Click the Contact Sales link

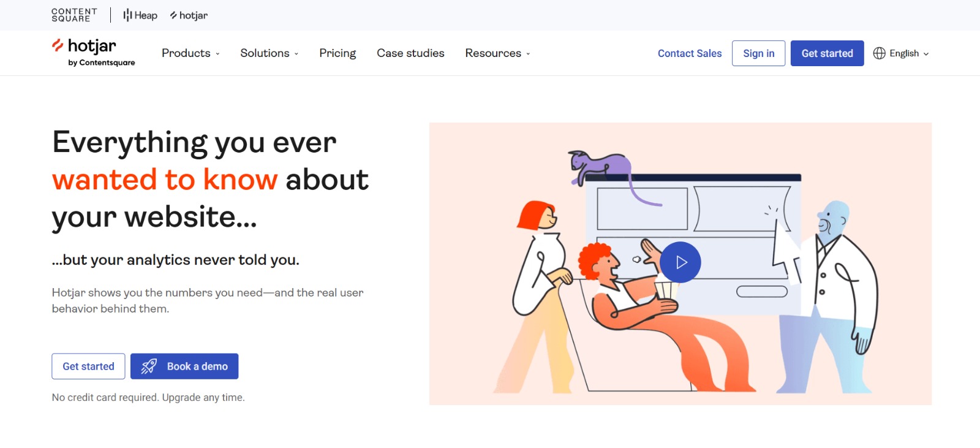pos(690,53)
